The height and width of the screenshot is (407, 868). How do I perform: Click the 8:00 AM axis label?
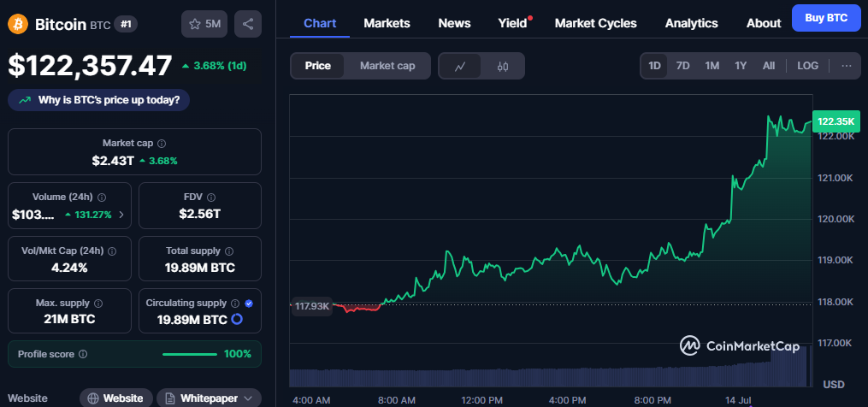(396, 400)
